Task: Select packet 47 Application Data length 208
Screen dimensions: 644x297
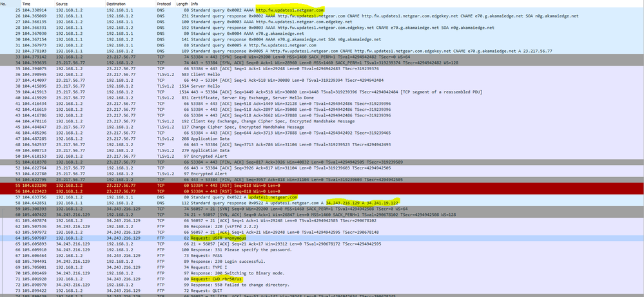Action: 322,139
